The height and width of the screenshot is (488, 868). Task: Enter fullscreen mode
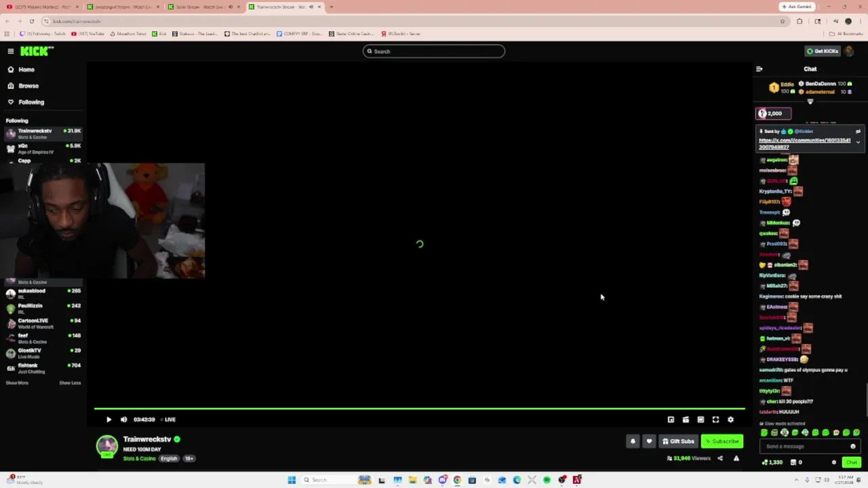click(715, 420)
